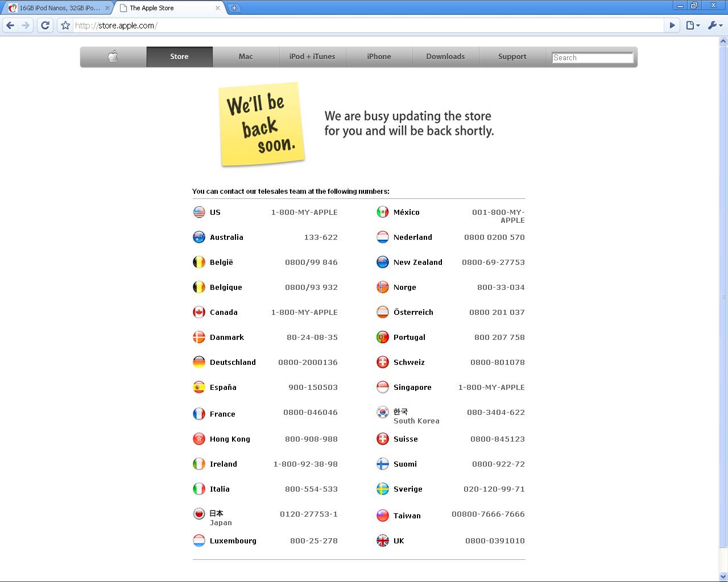Click the Italia flag icon
Image resolution: width=728 pixels, height=582 pixels.
point(199,489)
